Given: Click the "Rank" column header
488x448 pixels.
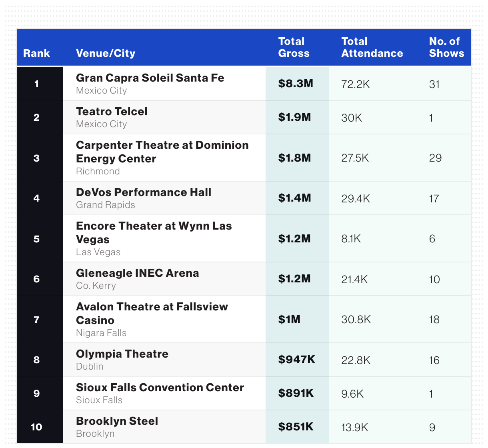Looking at the screenshot, I should pos(36,53).
